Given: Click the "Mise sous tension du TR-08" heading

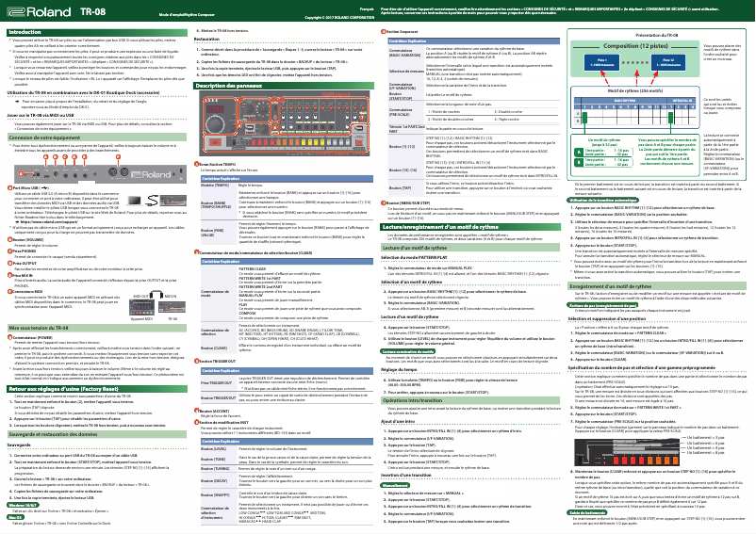Looking at the screenshot, I should point(39,328).
